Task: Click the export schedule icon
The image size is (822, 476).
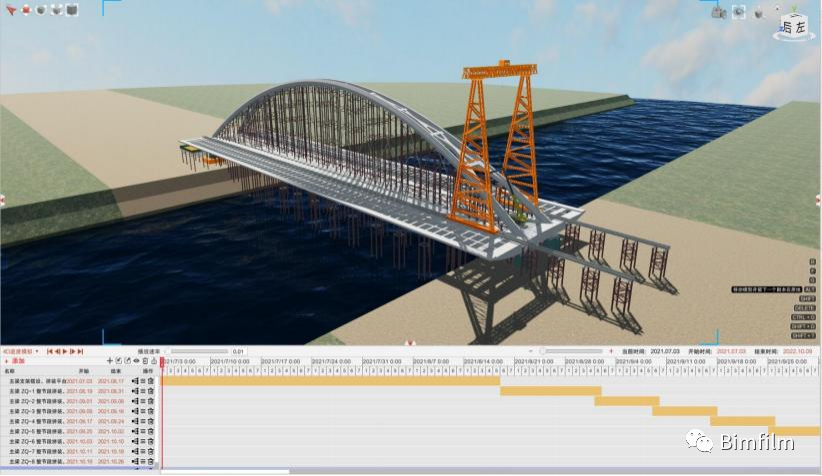Action: (x=127, y=361)
